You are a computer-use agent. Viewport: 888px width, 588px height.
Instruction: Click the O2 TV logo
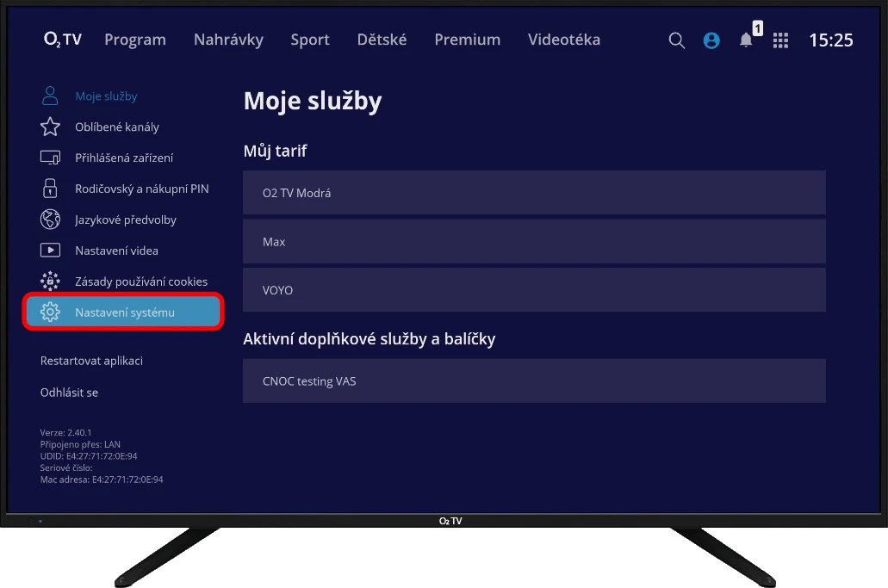[x=63, y=40]
